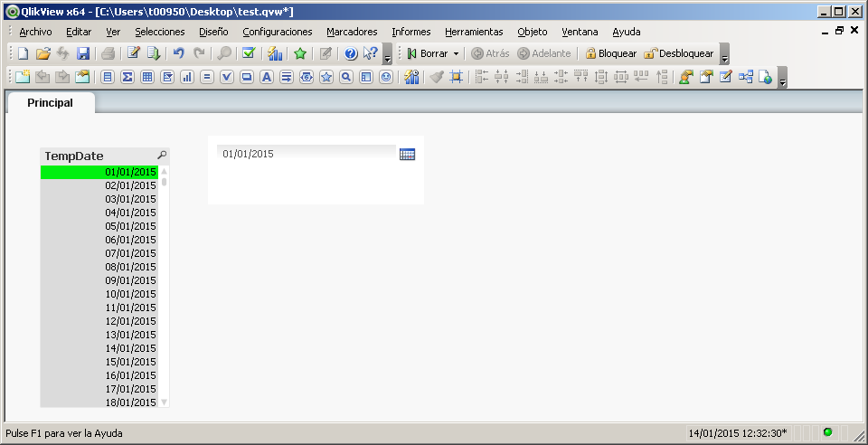868x445 pixels.
Task: Click the Borrar clear selections button
Action: pyautogui.click(x=428, y=53)
